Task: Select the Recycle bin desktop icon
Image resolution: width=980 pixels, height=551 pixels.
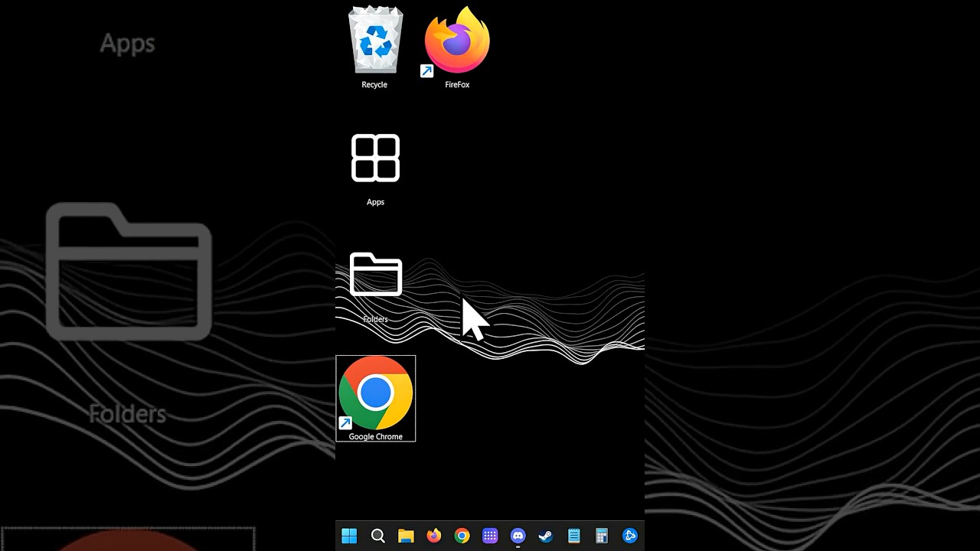Action: coord(375,47)
